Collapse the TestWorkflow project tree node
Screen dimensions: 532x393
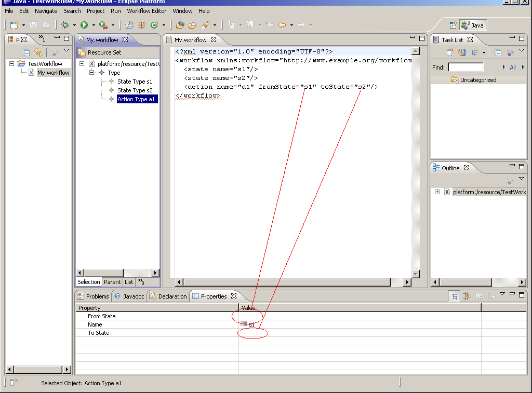pos(12,64)
